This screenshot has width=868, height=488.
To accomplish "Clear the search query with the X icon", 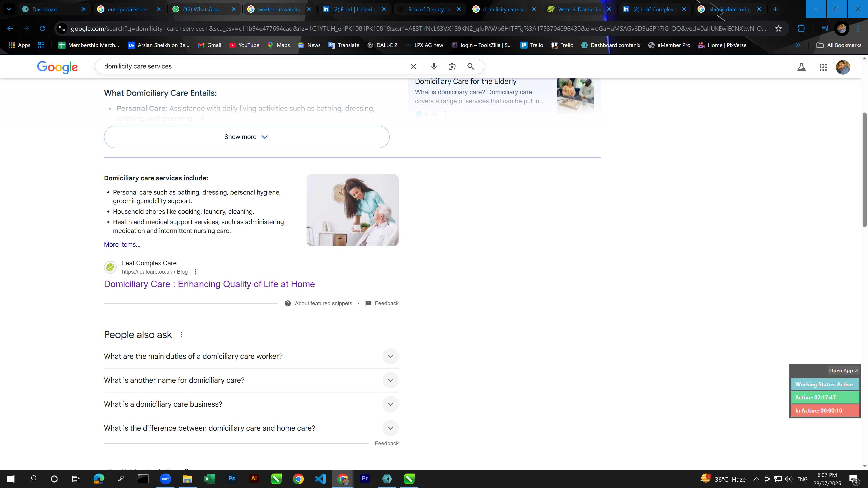I will (x=414, y=66).
